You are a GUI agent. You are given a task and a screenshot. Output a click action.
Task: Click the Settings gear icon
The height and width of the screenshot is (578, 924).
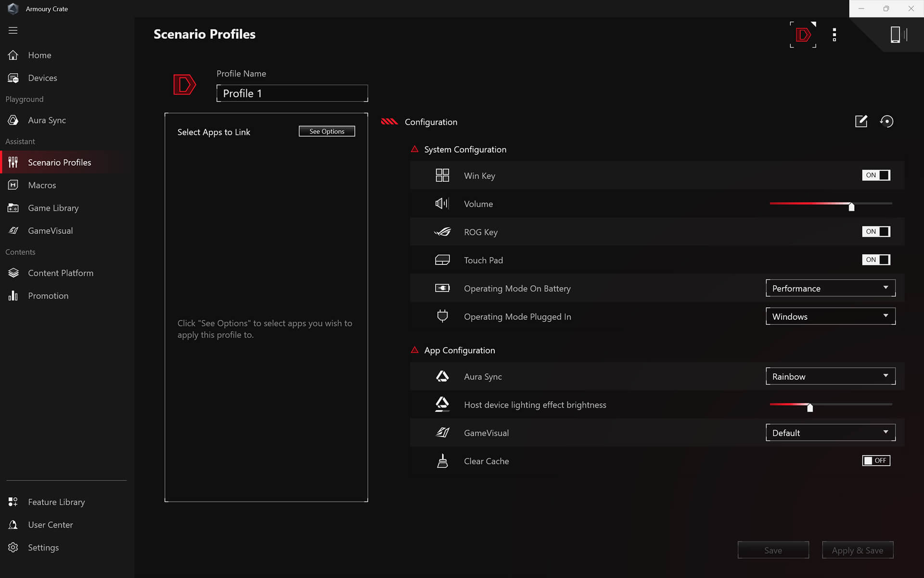pyautogui.click(x=13, y=548)
